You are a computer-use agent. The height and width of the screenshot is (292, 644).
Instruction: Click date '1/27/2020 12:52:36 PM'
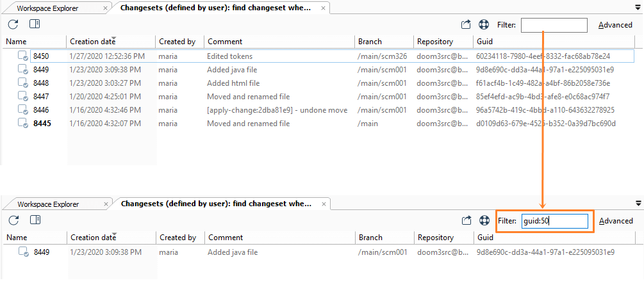tap(108, 56)
